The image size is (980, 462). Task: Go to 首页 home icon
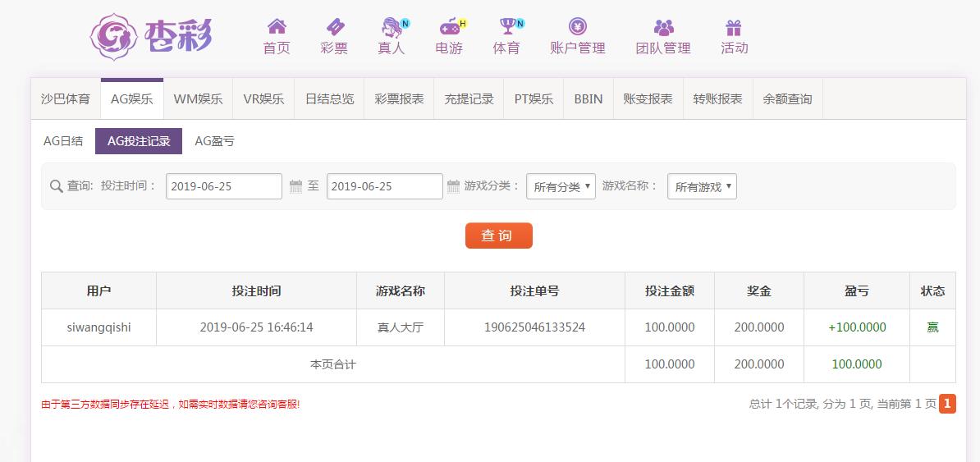click(277, 28)
